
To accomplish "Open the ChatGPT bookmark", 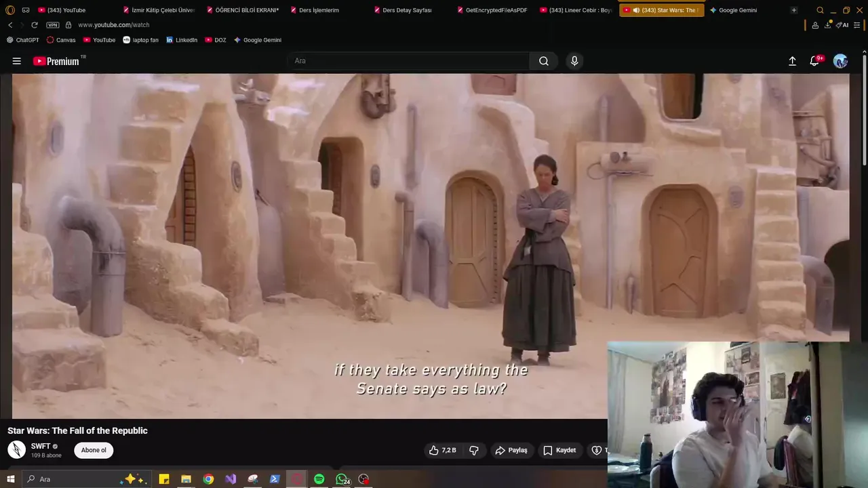I will pyautogui.click(x=23, y=40).
